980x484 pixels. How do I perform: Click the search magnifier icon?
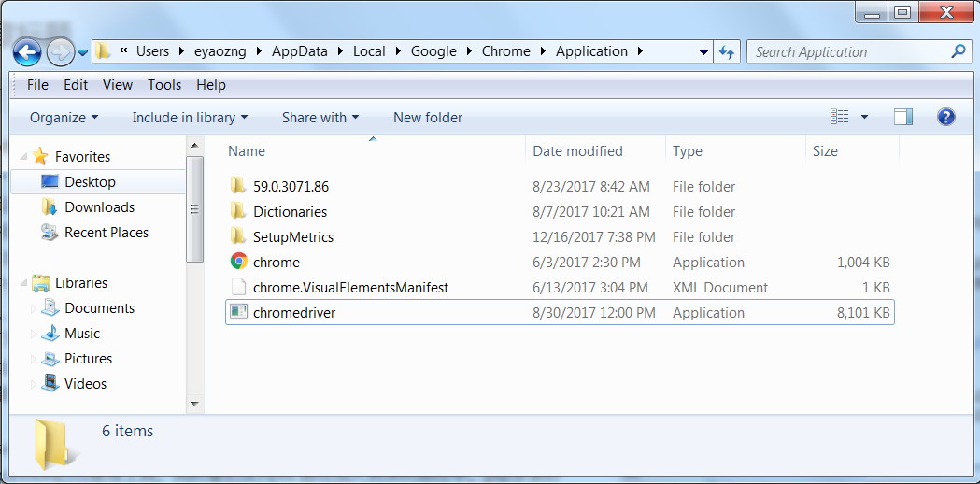click(x=959, y=51)
